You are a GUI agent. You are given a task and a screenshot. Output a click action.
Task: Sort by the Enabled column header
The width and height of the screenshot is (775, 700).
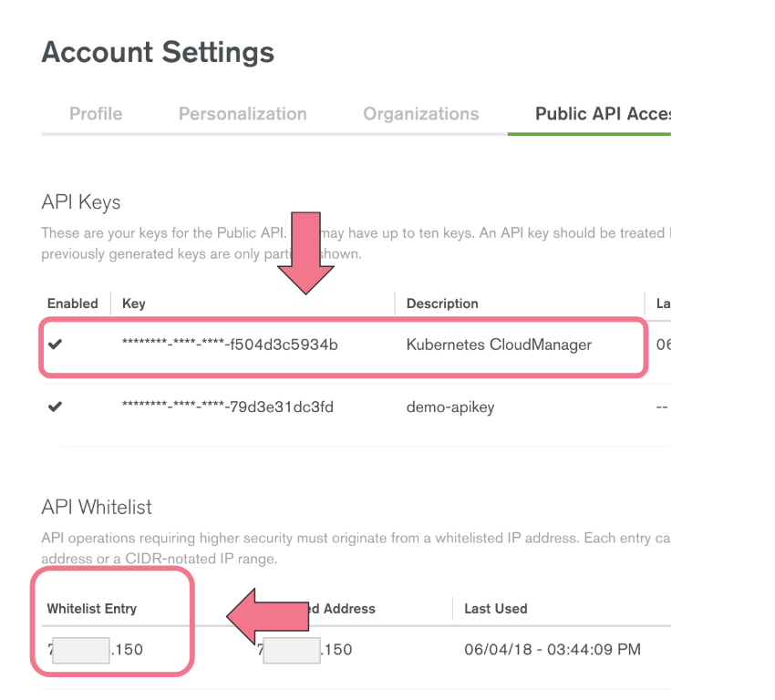[73, 304]
